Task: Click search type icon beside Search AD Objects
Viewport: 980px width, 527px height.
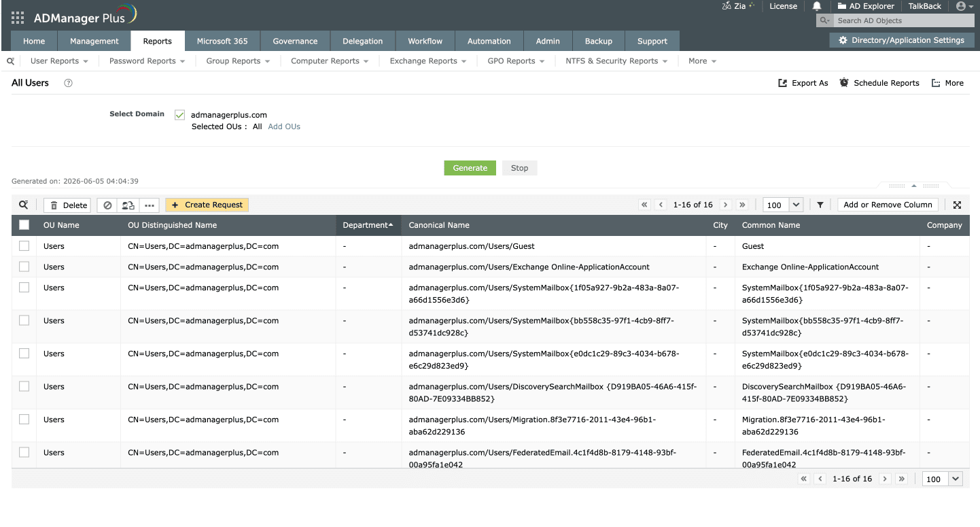Action: pyautogui.click(x=825, y=21)
